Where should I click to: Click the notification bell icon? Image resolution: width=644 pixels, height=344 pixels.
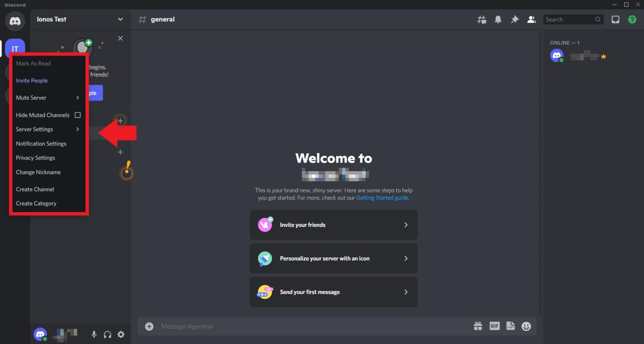[498, 19]
